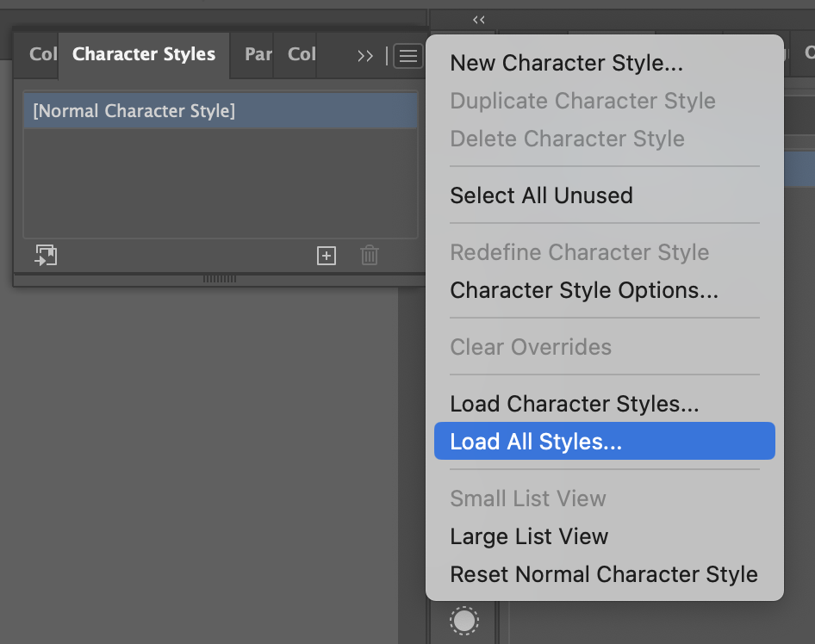Image resolution: width=815 pixels, height=644 pixels.
Task: Open Character Style Options
Action: pos(584,290)
